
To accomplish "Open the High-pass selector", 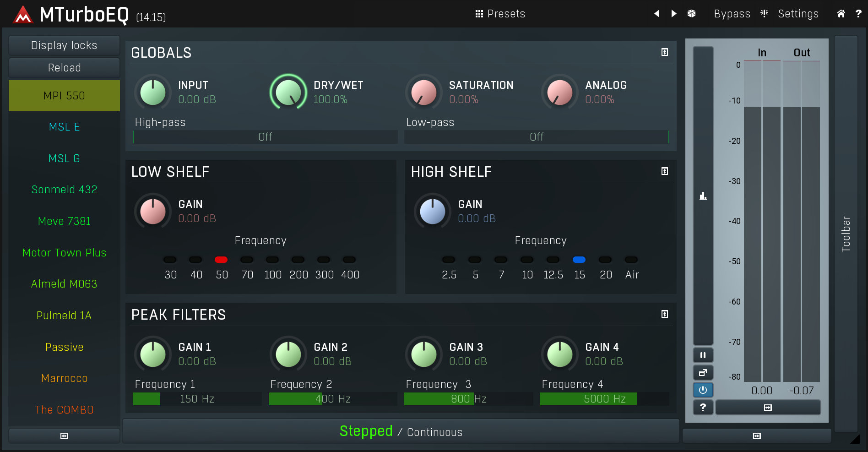I will [x=265, y=137].
